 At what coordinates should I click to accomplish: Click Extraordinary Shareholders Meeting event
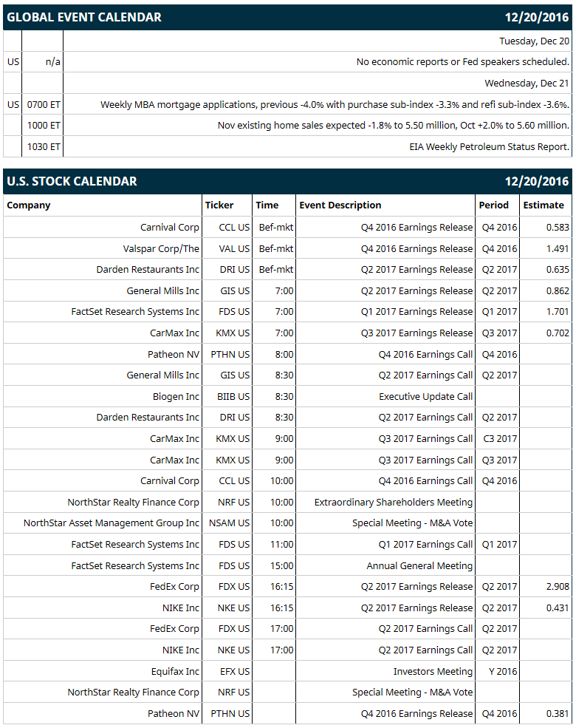pos(394,503)
